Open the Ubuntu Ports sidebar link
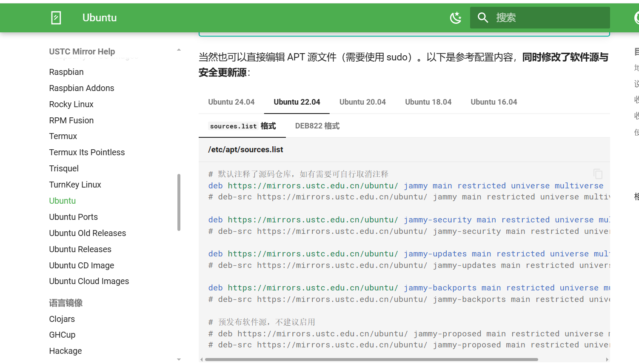The width and height of the screenshot is (639, 364). pyautogui.click(x=73, y=217)
